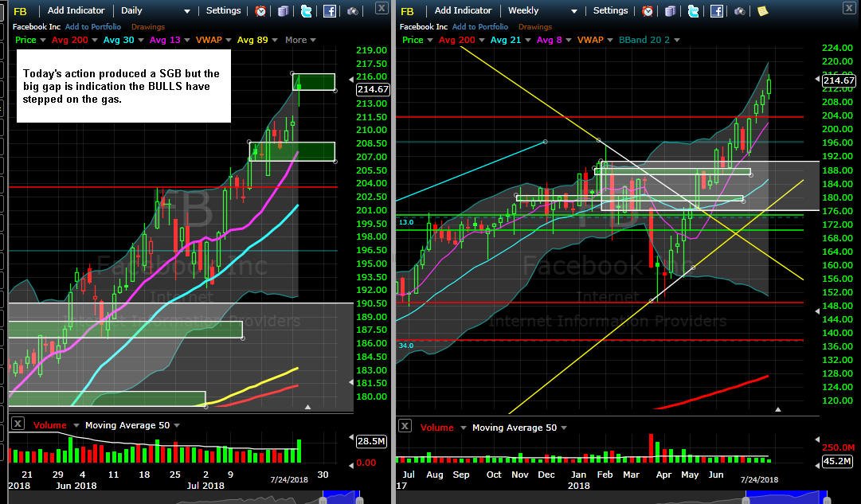Open Weekly timeframe dropdown

coord(573,11)
